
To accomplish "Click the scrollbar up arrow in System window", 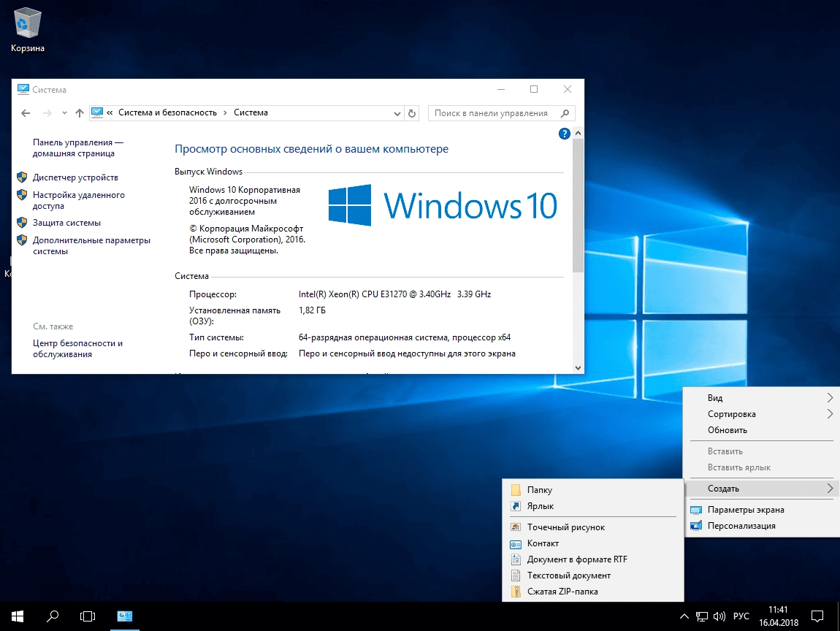I will point(578,133).
